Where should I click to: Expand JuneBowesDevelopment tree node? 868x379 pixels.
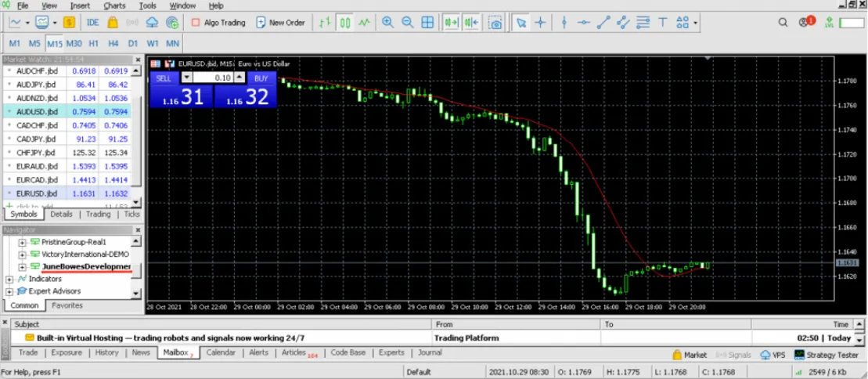point(23,266)
